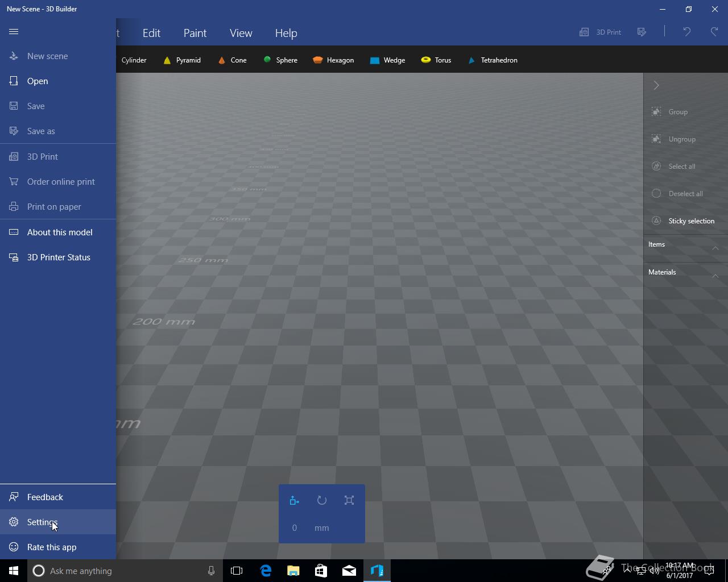Viewport: 728px width, 582px height.
Task: Click the Undo arrow icon
Action: click(x=687, y=32)
